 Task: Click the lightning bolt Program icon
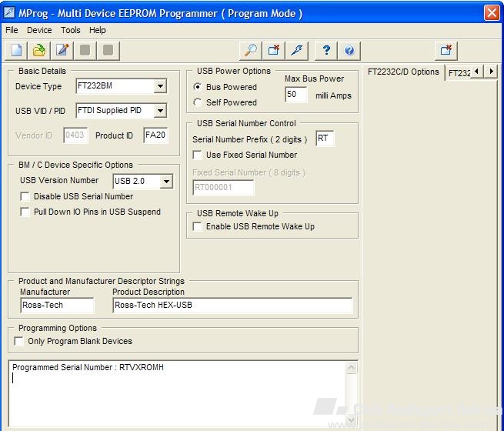(297, 51)
